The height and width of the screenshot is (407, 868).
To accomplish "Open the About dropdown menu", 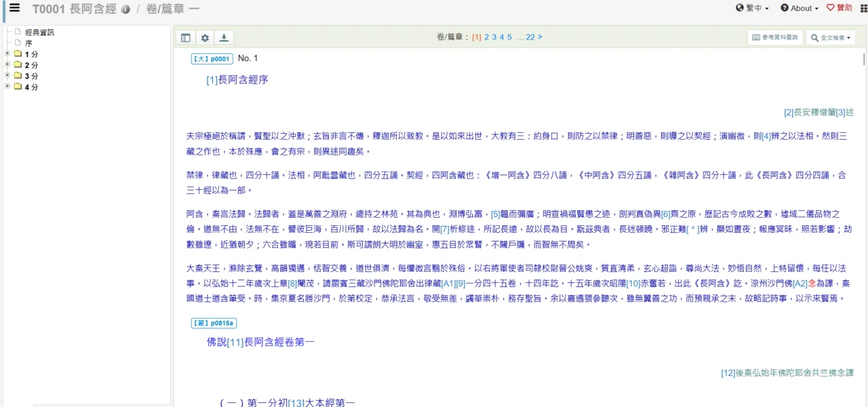I will click(799, 8).
